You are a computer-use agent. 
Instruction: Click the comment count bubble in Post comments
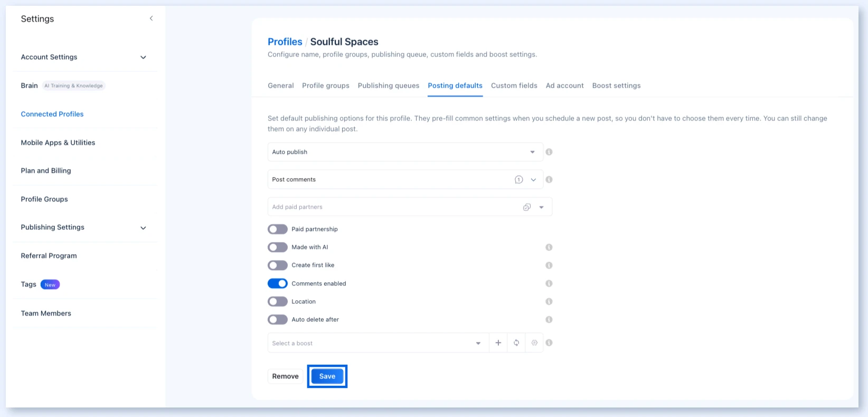tap(519, 180)
